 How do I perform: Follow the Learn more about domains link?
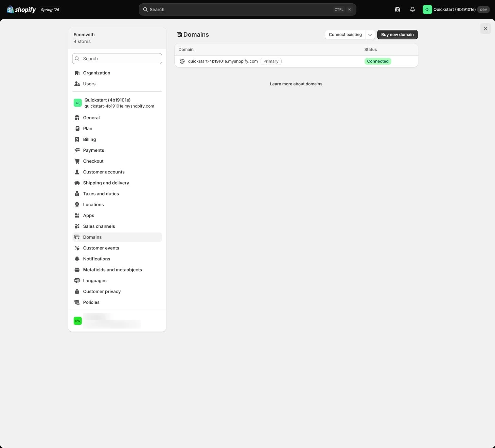(296, 84)
